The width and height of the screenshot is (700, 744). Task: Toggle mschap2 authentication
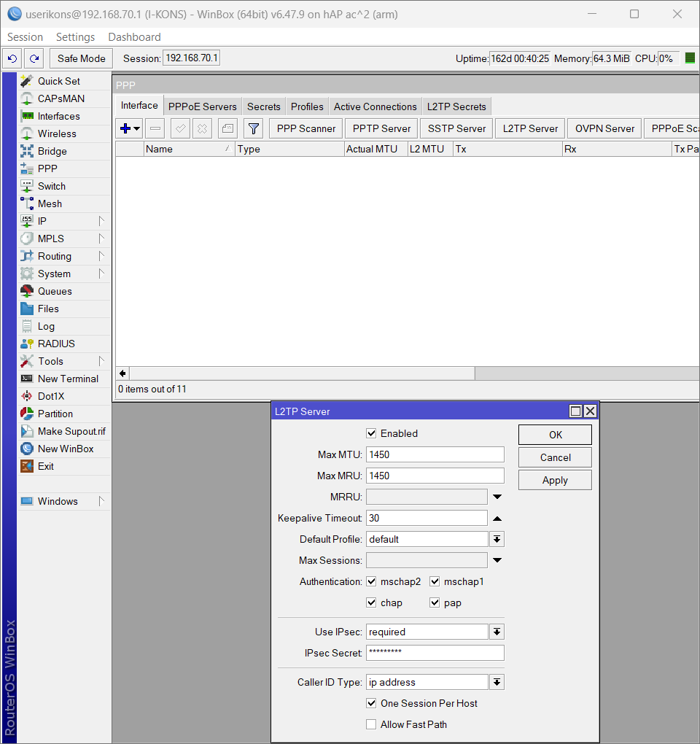point(371,582)
